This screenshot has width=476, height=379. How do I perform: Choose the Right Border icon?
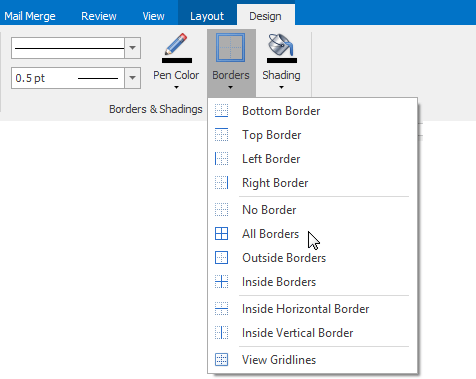(221, 183)
